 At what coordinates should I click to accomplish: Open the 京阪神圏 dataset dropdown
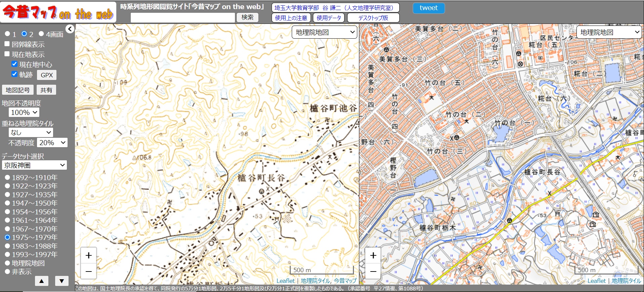coord(34,165)
